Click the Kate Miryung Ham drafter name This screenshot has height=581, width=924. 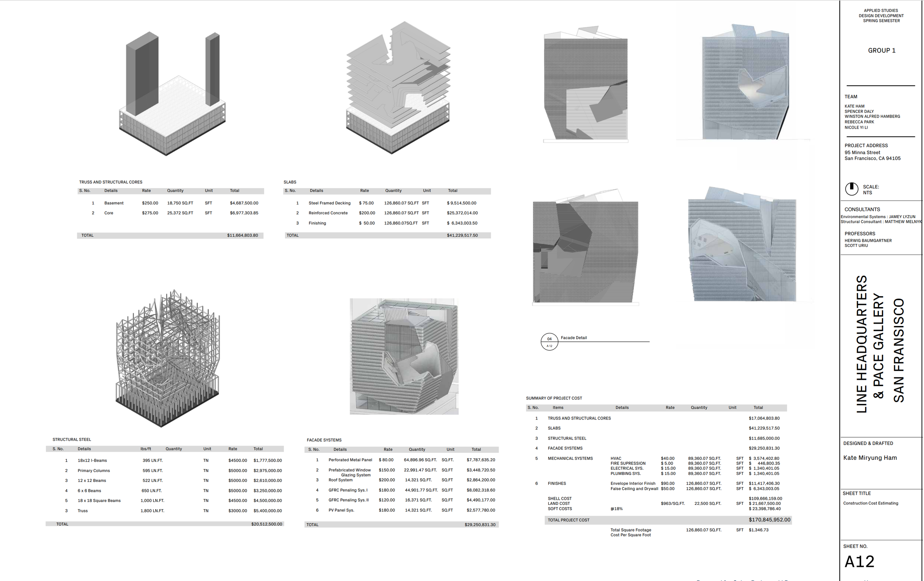point(870,458)
